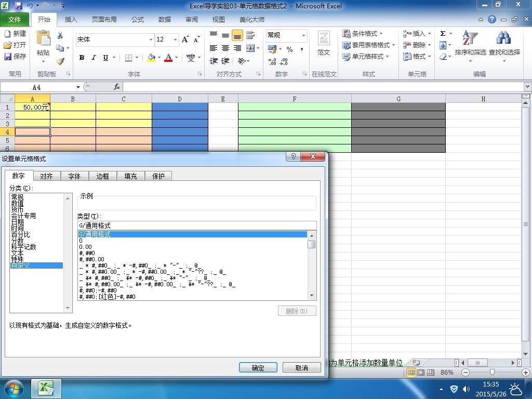Toggle Underline formatting

tap(105, 58)
